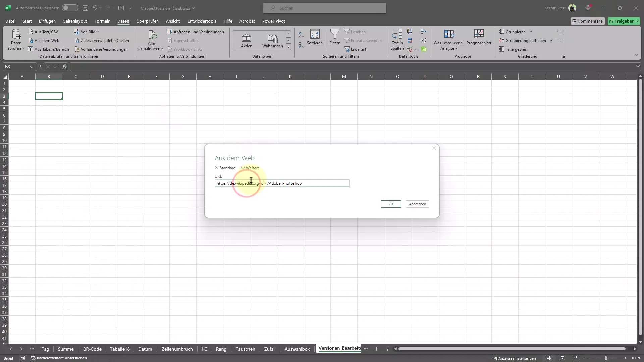This screenshot has width=644, height=362.
Task: Open the Entwicklertools ribbon tab
Action: tap(202, 21)
